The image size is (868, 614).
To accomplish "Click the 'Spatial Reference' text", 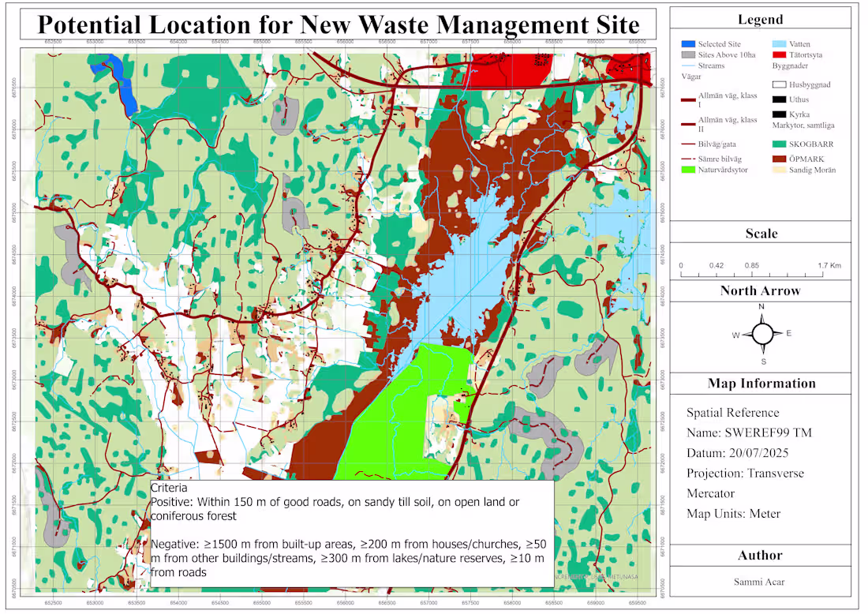I will click(x=732, y=413).
